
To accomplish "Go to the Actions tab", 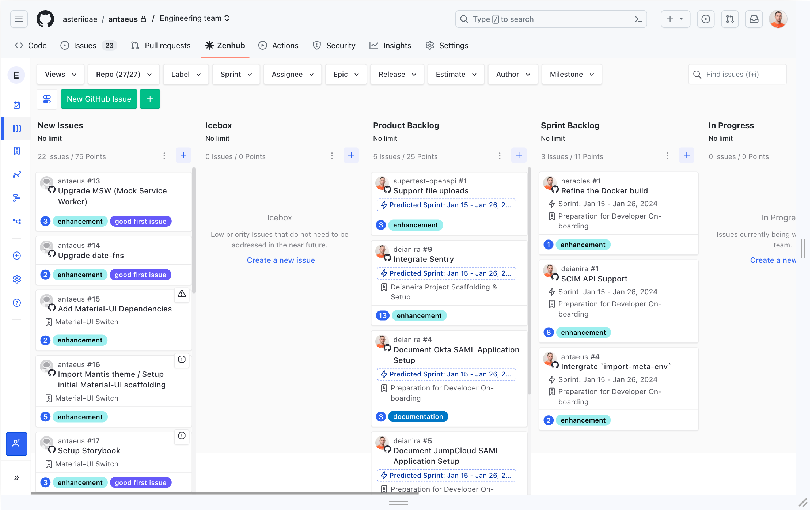I will tap(278, 46).
